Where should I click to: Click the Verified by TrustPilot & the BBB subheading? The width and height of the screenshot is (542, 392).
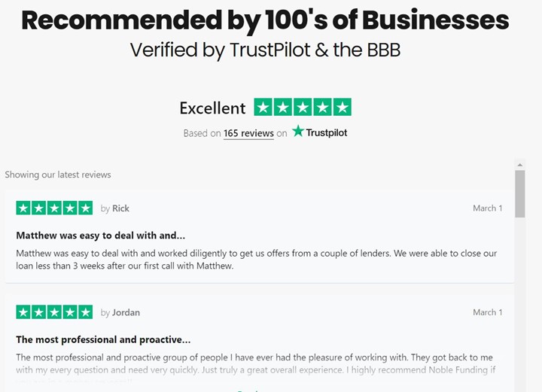coord(265,50)
